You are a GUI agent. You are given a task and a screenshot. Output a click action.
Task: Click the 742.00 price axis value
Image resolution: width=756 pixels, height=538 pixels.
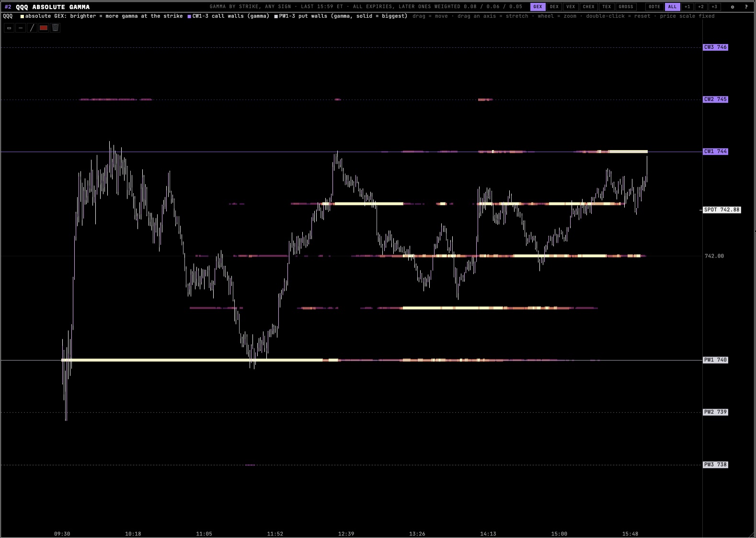[714, 256]
